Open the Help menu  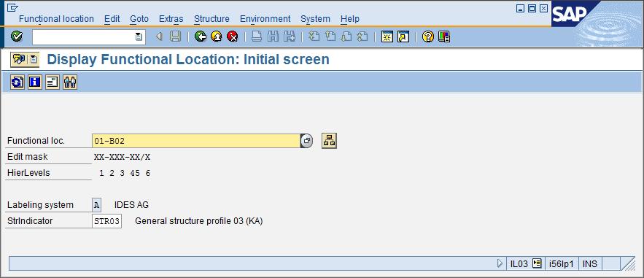coord(350,19)
